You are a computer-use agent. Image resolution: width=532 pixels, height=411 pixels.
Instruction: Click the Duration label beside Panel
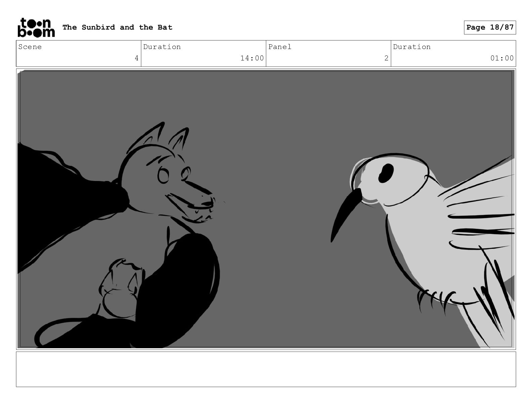pyautogui.click(x=412, y=47)
